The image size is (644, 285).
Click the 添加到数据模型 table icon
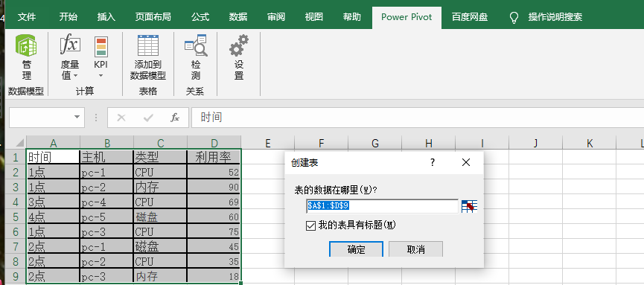pyautogui.click(x=148, y=45)
